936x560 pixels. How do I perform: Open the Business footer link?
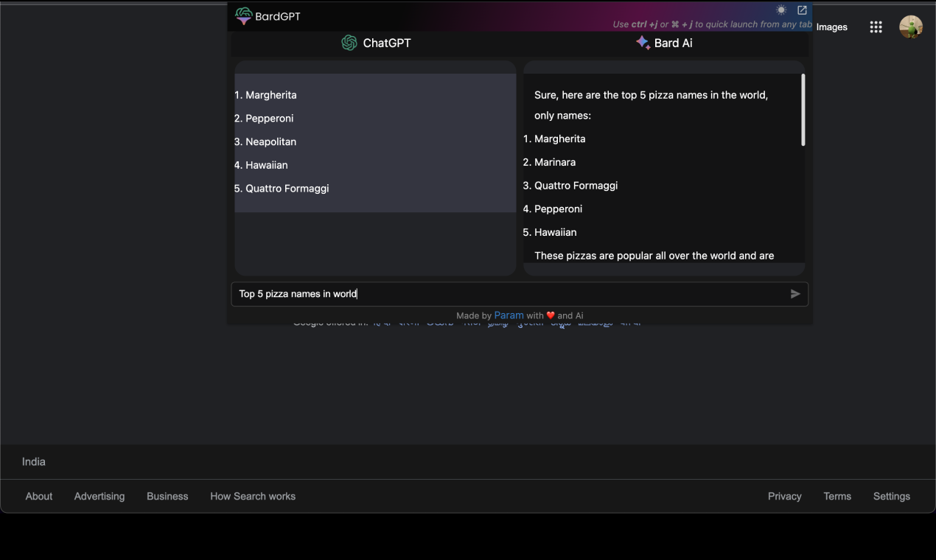coord(167,497)
